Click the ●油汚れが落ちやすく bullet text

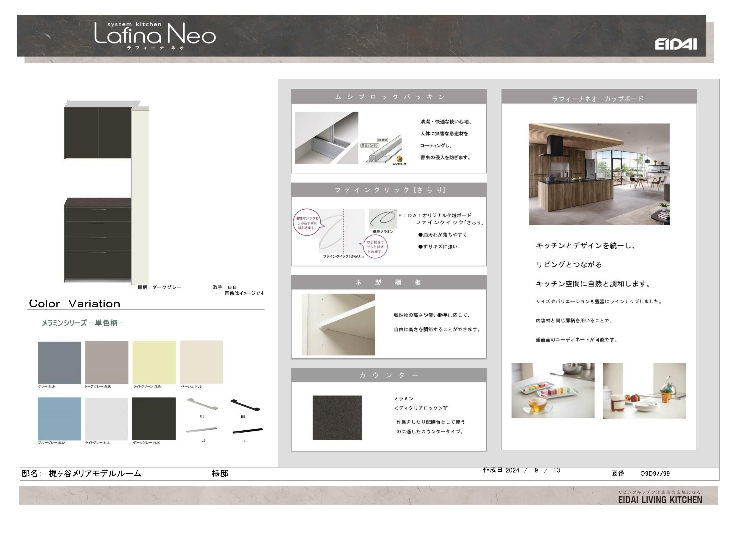pos(442,235)
